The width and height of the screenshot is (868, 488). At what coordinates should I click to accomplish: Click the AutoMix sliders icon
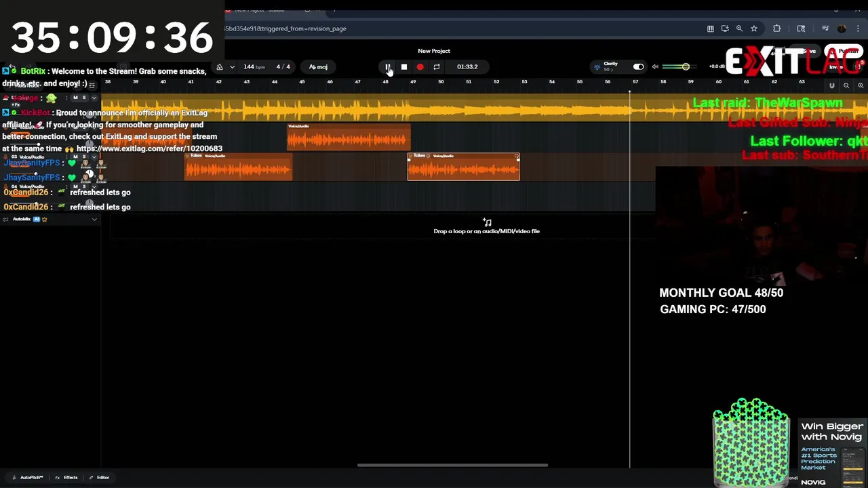tap(6, 220)
